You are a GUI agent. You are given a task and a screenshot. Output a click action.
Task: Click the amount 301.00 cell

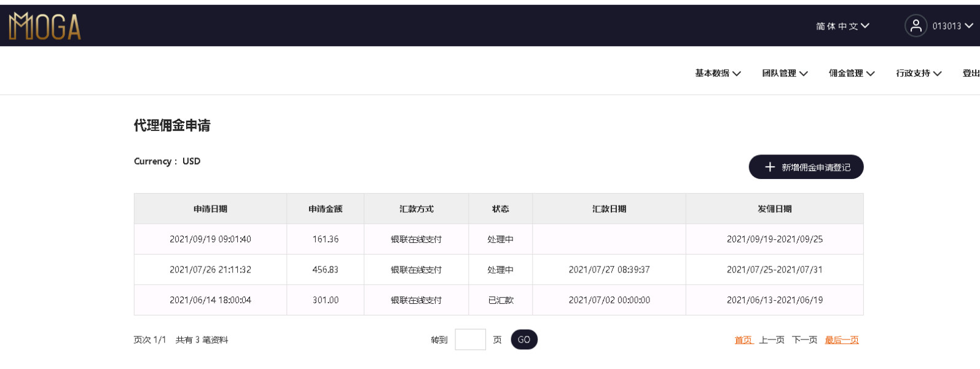point(326,300)
